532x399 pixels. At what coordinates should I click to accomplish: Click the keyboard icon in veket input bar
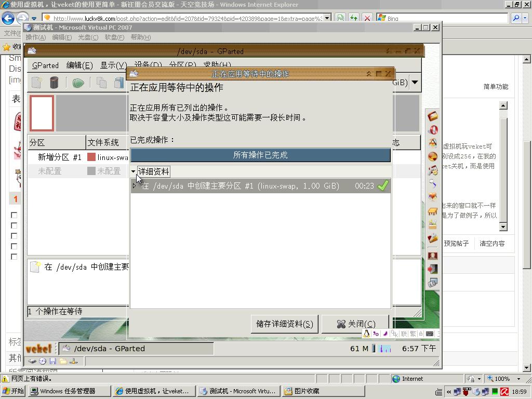point(430,334)
